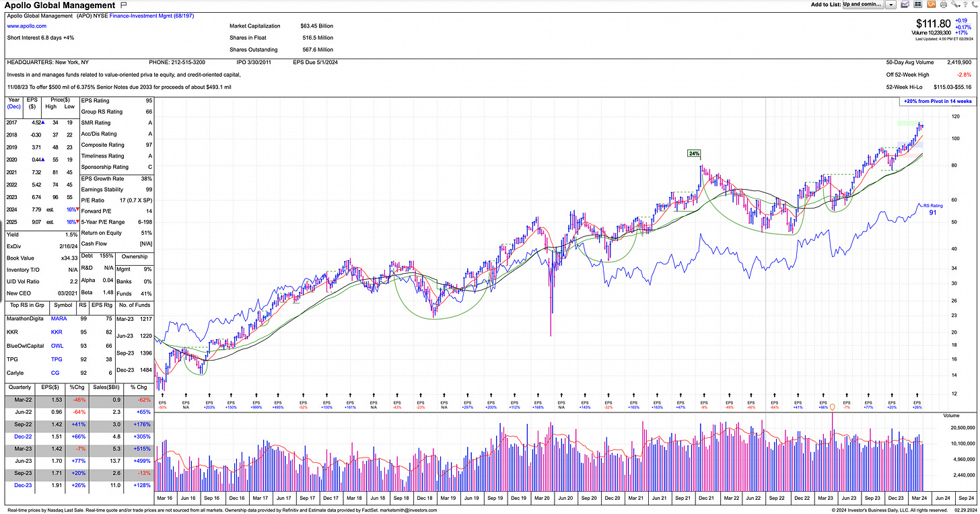Click the RS Rating 91 chart label
This screenshot has height=514, width=980.
click(933, 209)
